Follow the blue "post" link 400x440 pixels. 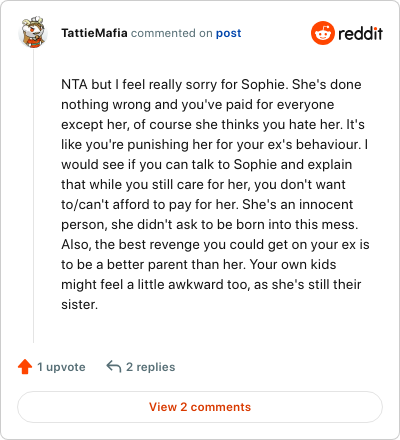point(229,33)
